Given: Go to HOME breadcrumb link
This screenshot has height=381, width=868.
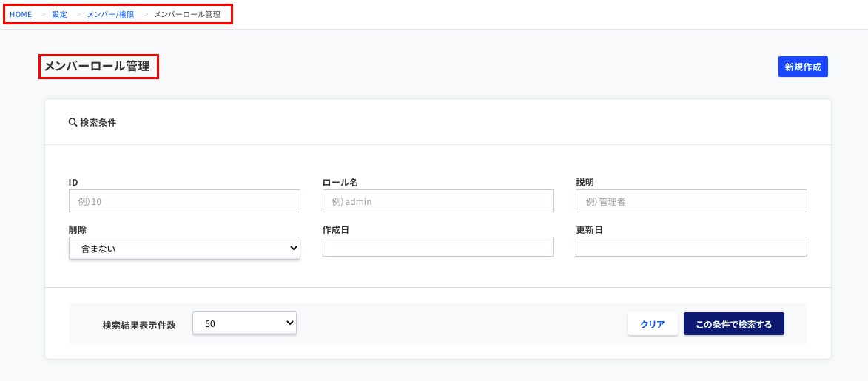Looking at the screenshot, I should coord(21,14).
